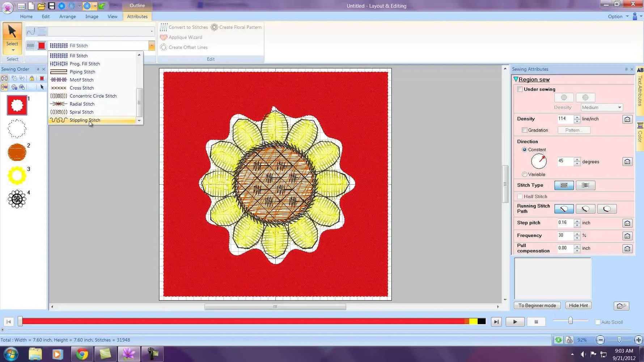Image resolution: width=644 pixels, height=362 pixels.
Task: Click the lock icon in Sewing Order panel
Action: pos(32,78)
